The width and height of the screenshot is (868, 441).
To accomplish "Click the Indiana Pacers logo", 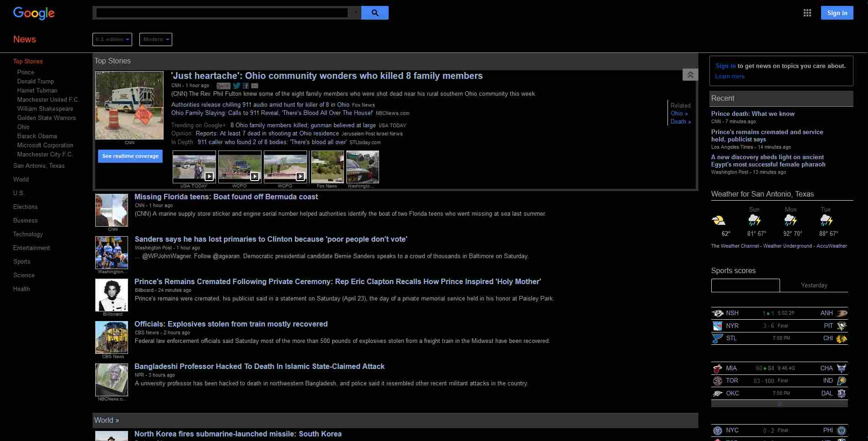I will click(842, 381).
